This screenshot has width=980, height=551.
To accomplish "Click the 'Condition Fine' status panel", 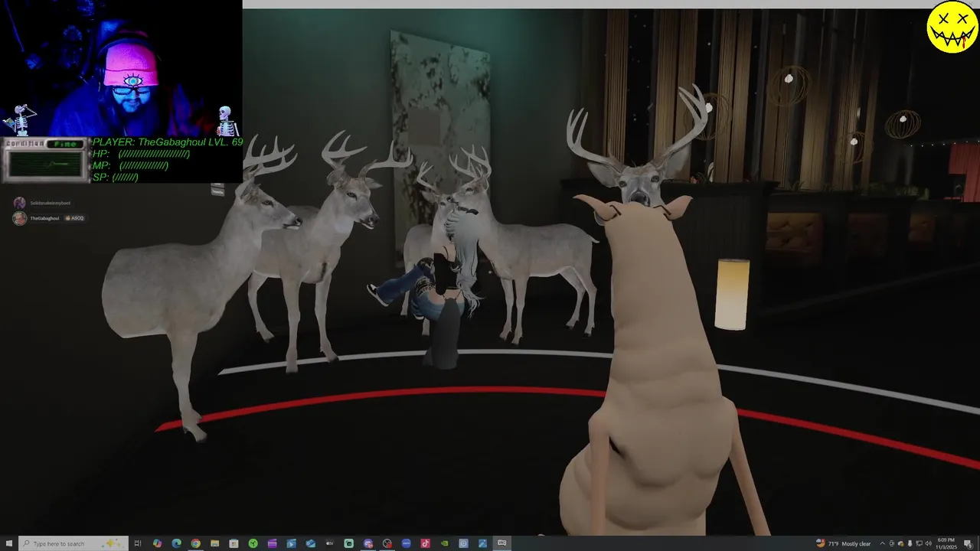I will pos(44,159).
